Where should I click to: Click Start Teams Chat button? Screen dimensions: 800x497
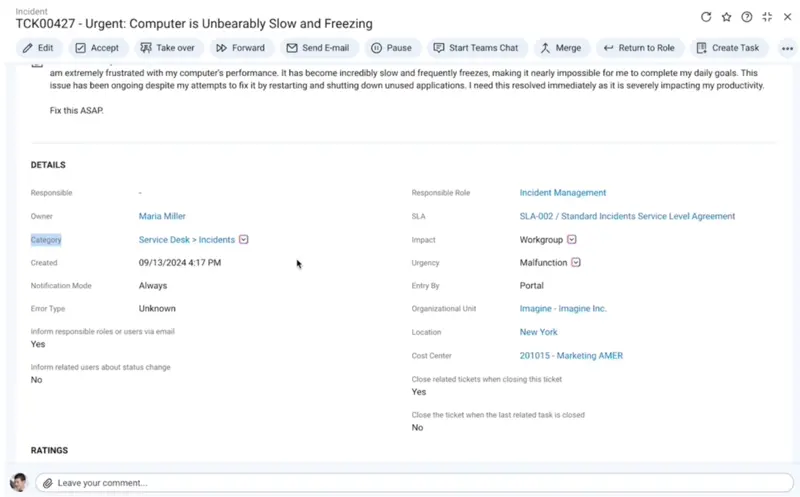point(476,48)
